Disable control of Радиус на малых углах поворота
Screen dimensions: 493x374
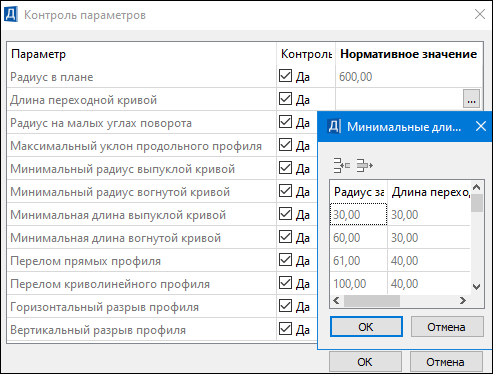[x=285, y=122]
